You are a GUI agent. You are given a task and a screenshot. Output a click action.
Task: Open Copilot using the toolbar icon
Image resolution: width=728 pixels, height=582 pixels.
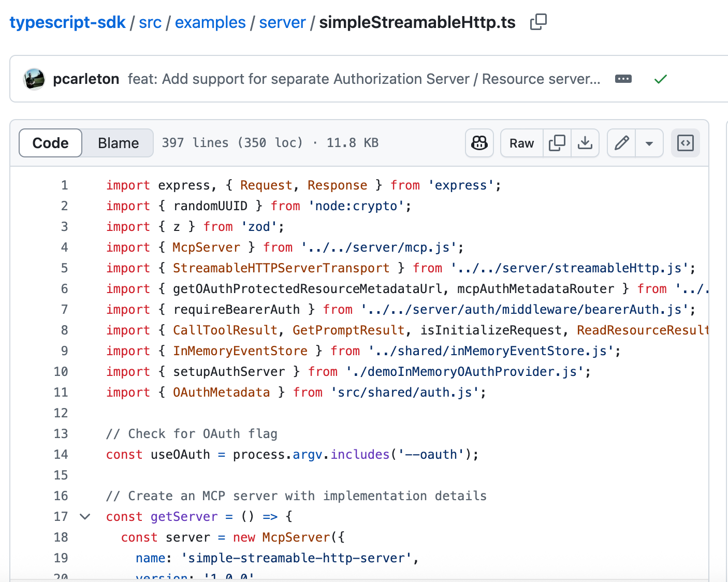click(x=479, y=143)
